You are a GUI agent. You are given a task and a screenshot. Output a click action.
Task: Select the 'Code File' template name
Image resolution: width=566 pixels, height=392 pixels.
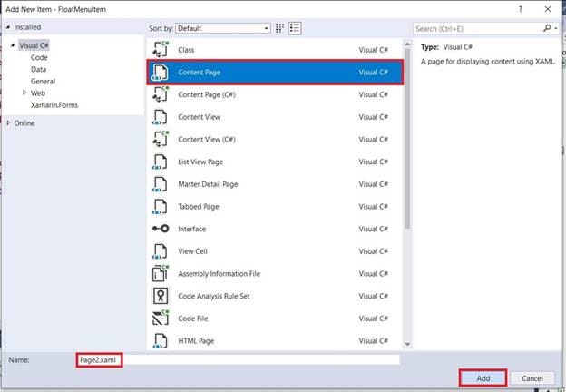click(x=193, y=318)
